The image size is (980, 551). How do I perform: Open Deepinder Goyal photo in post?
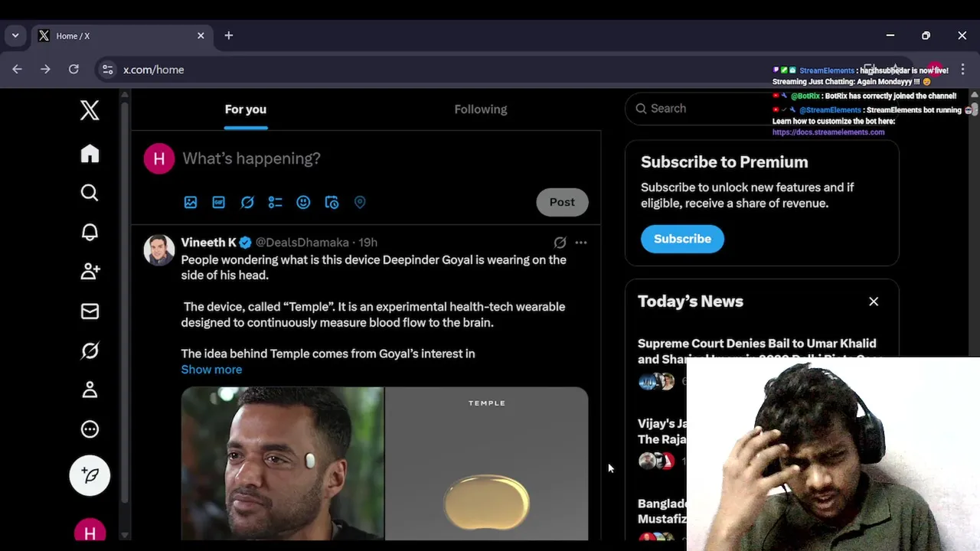pyautogui.click(x=283, y=464)
